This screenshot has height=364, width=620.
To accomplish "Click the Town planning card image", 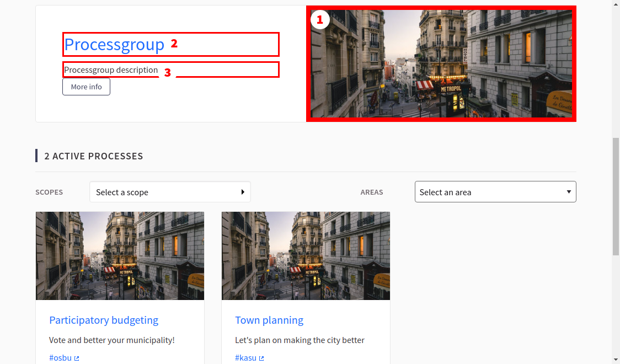I will 305,255.
